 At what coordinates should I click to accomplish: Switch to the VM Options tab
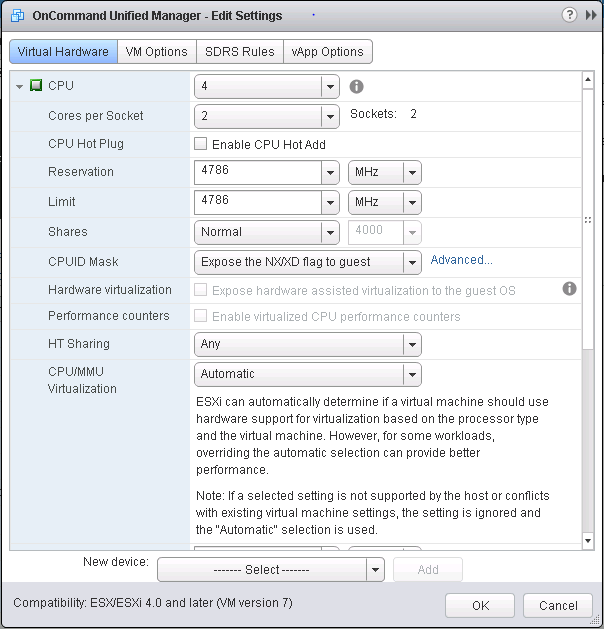(156, 52)
